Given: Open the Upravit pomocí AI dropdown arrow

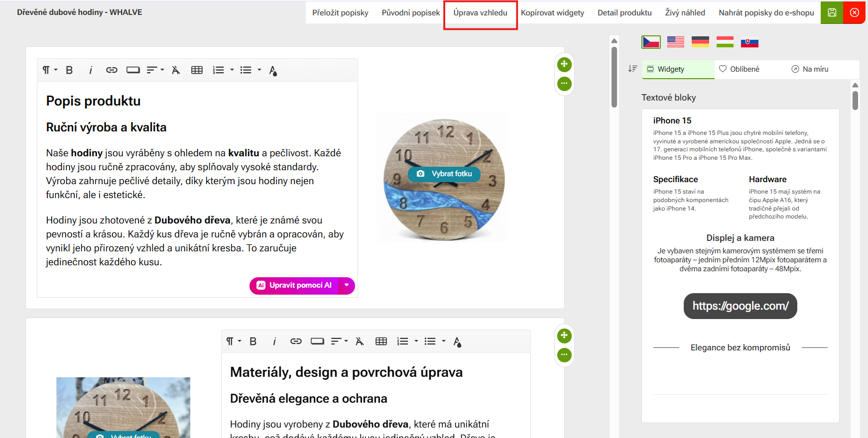Looking at the screenshot, I should click(x=347, y=286).
